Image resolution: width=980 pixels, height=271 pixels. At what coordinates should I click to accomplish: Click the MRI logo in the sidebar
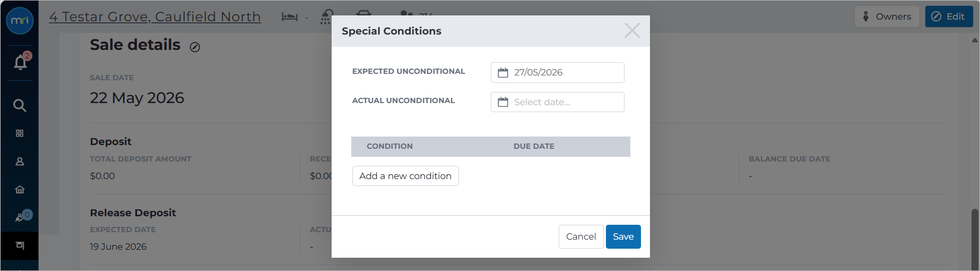click(20, 21)
